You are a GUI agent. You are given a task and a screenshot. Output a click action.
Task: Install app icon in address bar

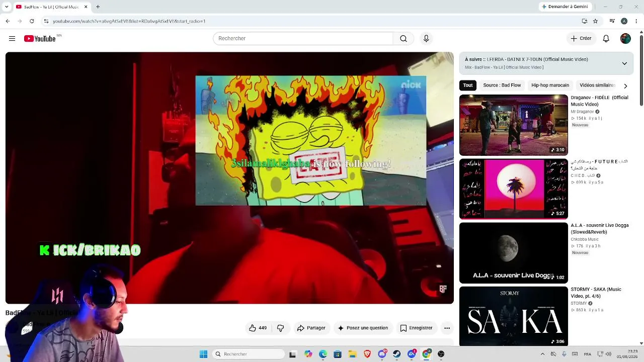[x=584, y=21]
